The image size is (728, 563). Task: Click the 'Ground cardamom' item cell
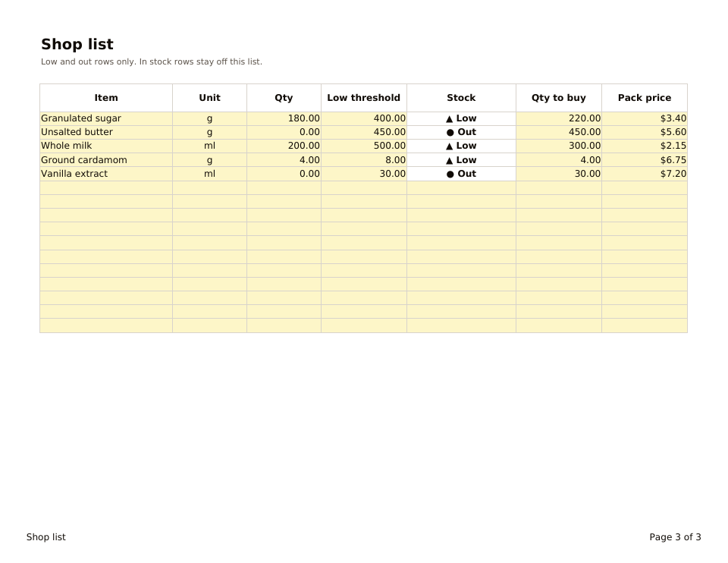coord(106,160)
